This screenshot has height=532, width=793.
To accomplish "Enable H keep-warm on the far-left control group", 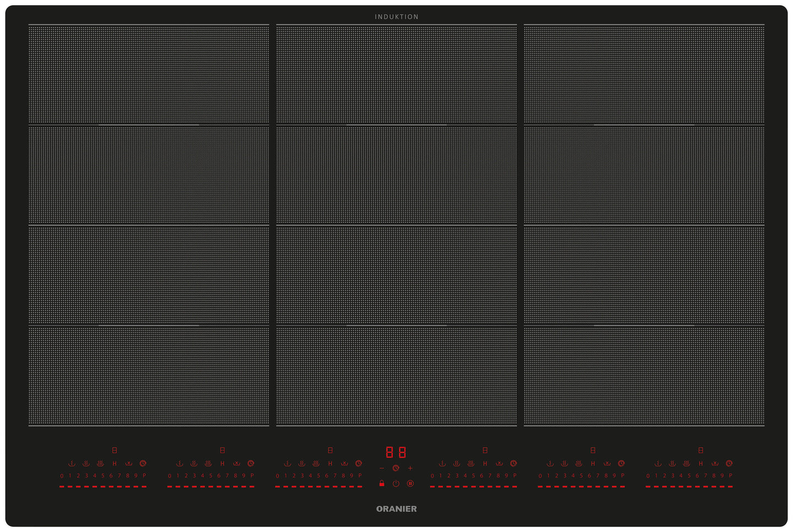I will pyautogui.click(x=115, y=464).
